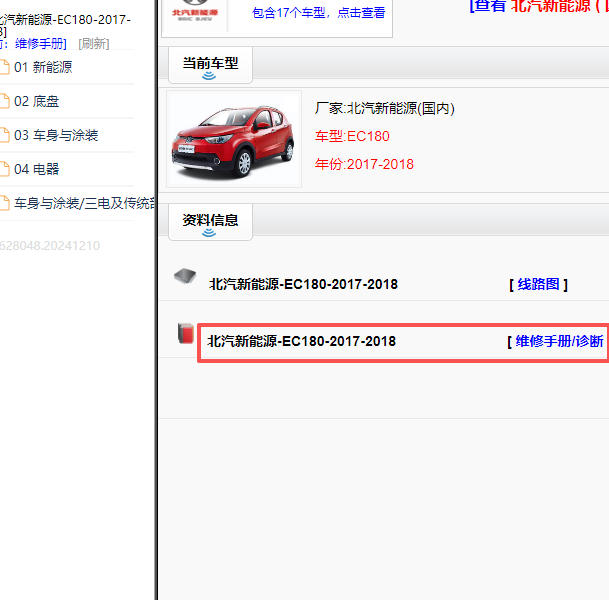Click the sidebar title 北汽新能源-EC180-2017-

pyautogui.click(x=65, y=19)
